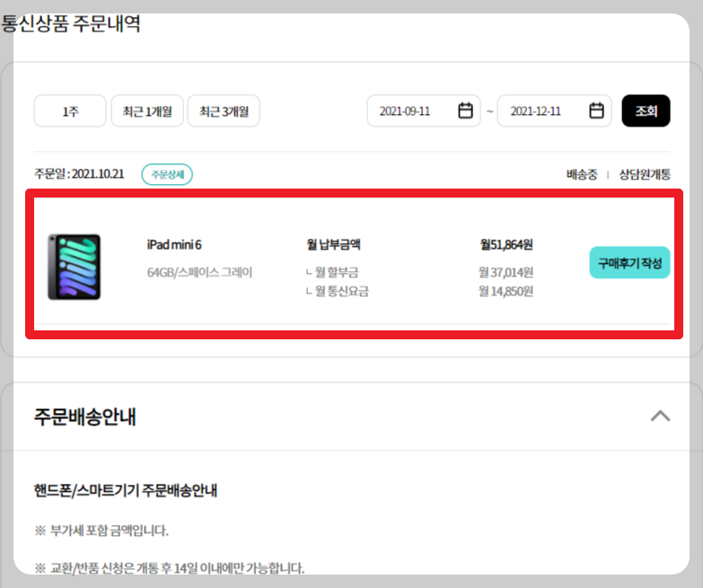
Task: Click the 월 14,850원 telecom fee amount
Action: click(505, 292)
